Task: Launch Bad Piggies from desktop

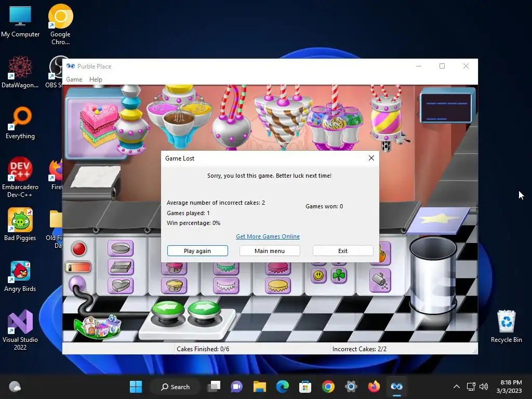Action: (20, 224)
